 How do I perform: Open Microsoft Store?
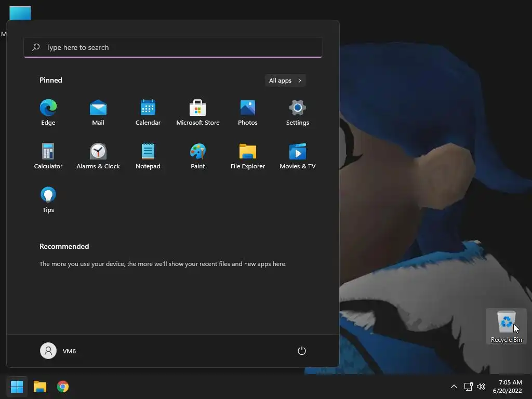coord(198,113)
